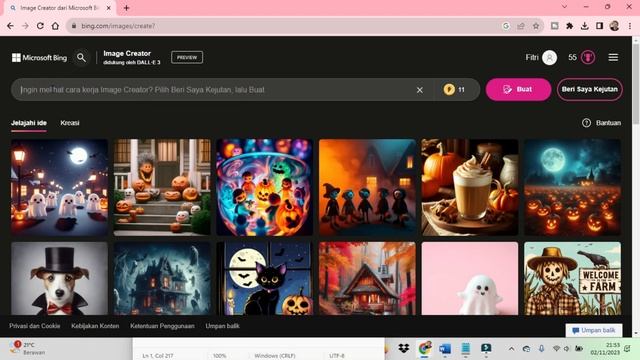Viewport: 640px width, 360px height.
Task: Open a new browser tab with plus
Action: point(127,8)
